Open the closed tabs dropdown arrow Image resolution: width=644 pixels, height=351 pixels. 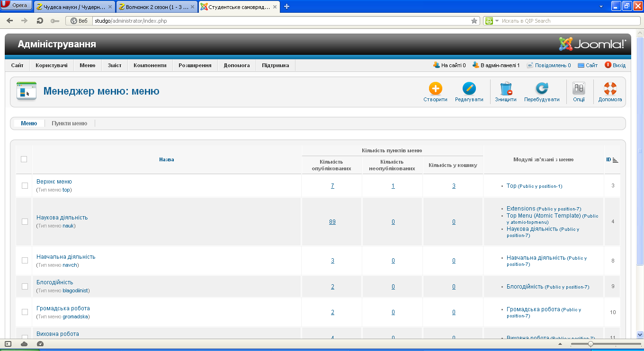(x=601, y=7)
